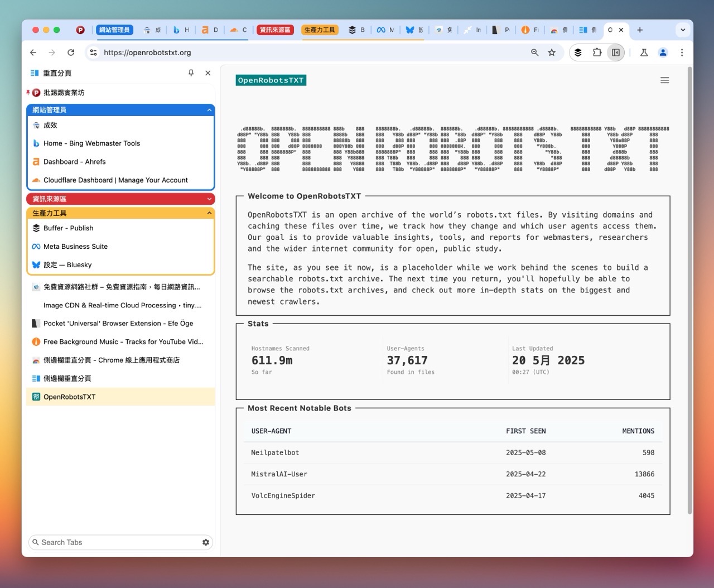The height and width of the screenshot is (588, 714).
Task: Bookmark this page with the star icon
Action: tap(552, 52)
